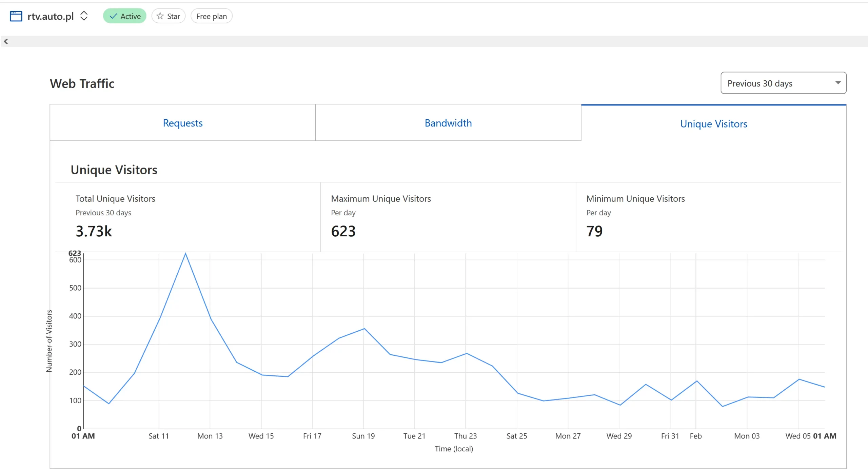The height and width of the screenshot is (469, 868).
Task: Switch to the Bandwidth tab
Action: [x=448, y=123]
